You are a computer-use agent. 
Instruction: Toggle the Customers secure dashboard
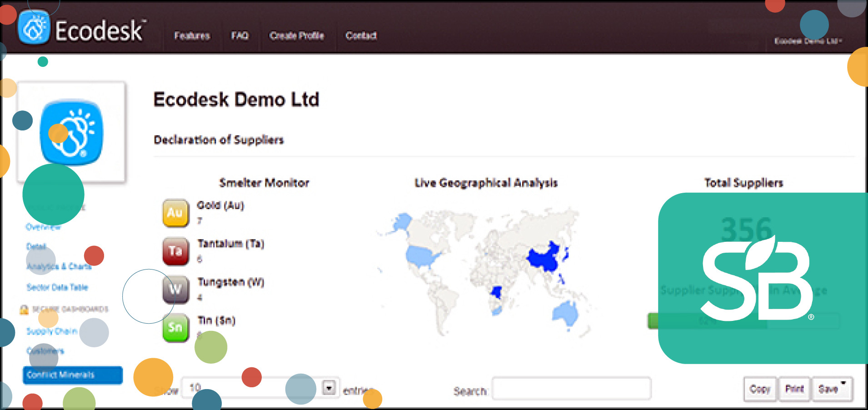(x=45, y=350)
